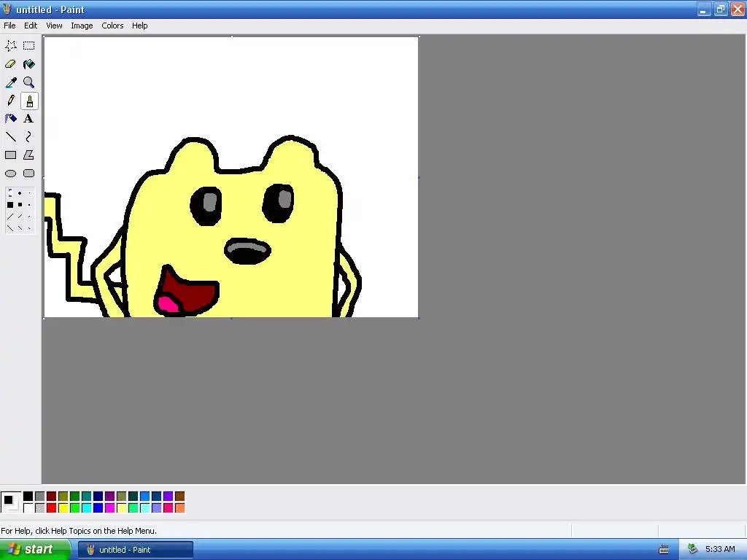
Task: Choose the light gray swatch
Action: click(40, 508)
